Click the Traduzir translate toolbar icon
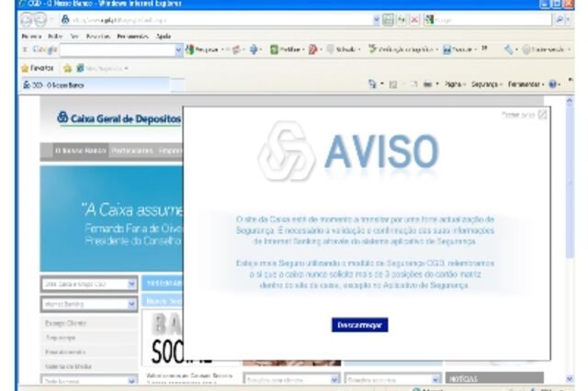This screenshot has height=391, width=588. coord(447,50)
